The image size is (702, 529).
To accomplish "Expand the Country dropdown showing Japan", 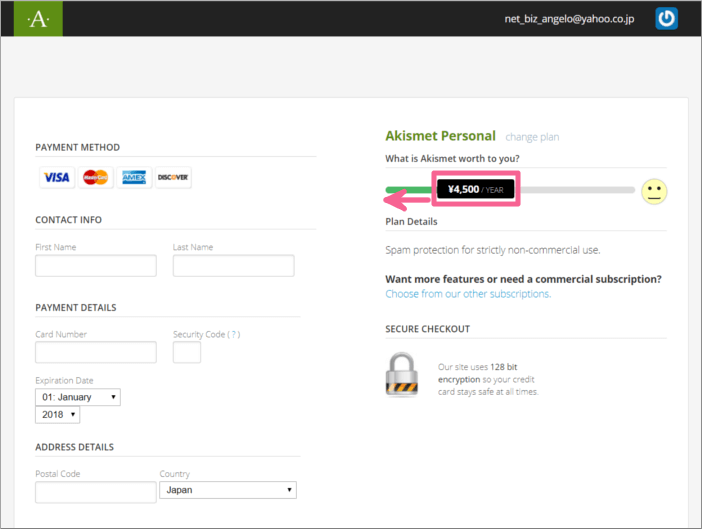I will 228,490.
